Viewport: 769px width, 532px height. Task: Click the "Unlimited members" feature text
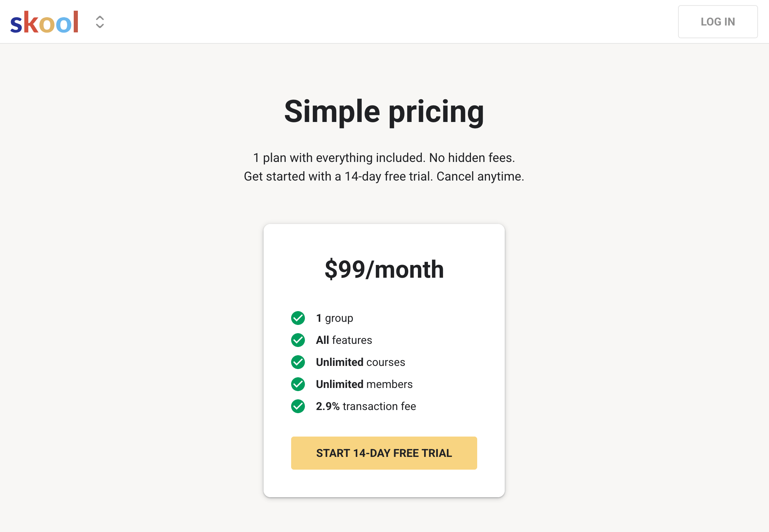[364, 384]
